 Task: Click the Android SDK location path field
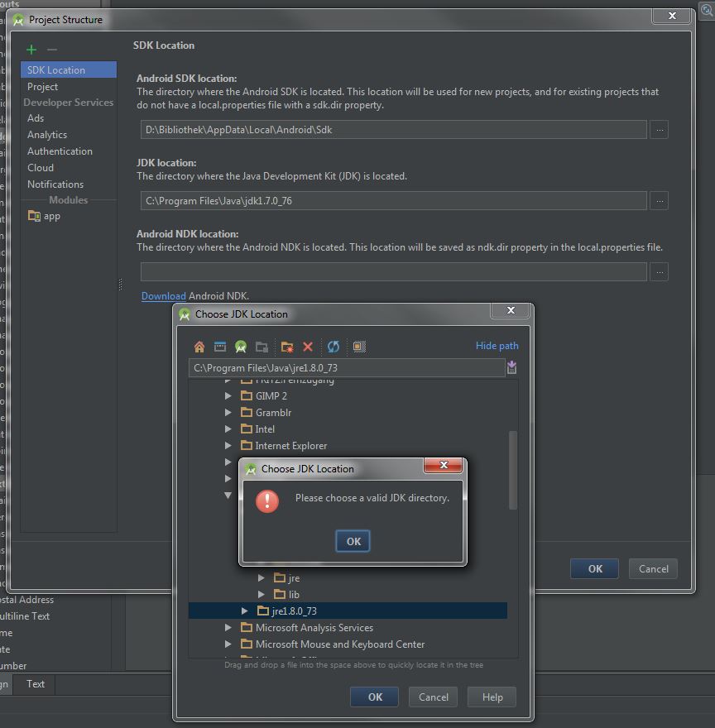[394, 130]
